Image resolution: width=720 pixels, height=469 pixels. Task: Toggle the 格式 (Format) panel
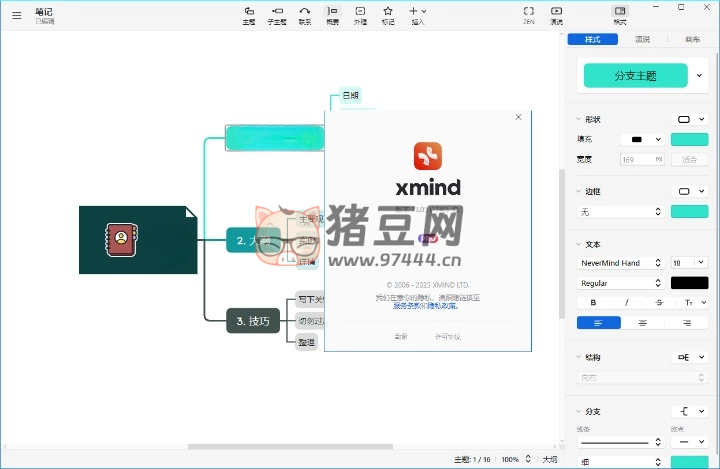coord(620,14)
